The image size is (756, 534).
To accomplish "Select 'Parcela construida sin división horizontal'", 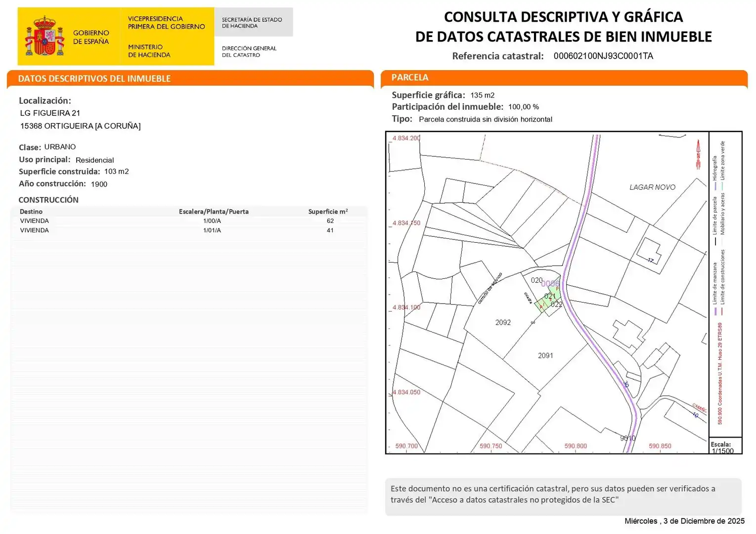I will [x=486, y=119].
